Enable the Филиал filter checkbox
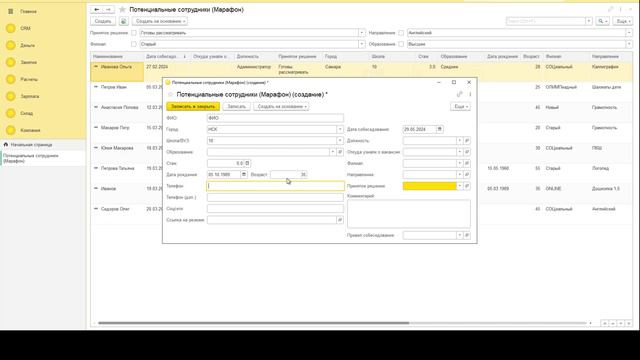 (133, 44)
